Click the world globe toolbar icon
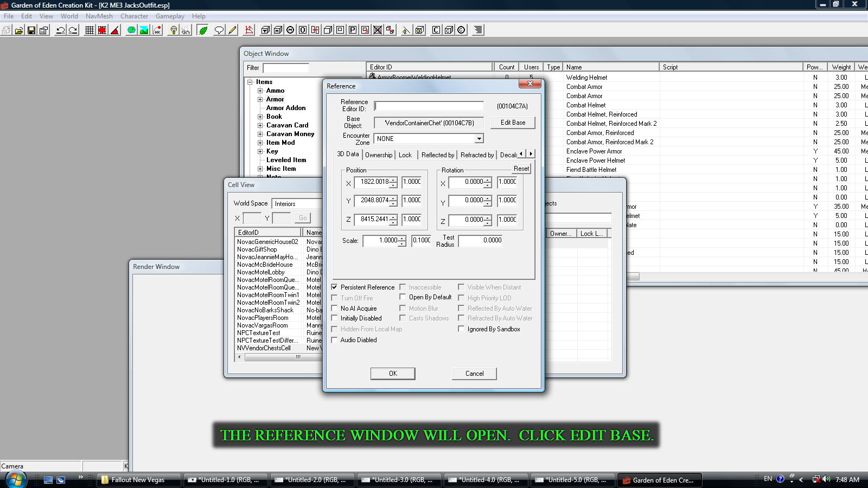The width and height of the screenshot is (868, 488). pyautogui.click(x=131, y=30)
